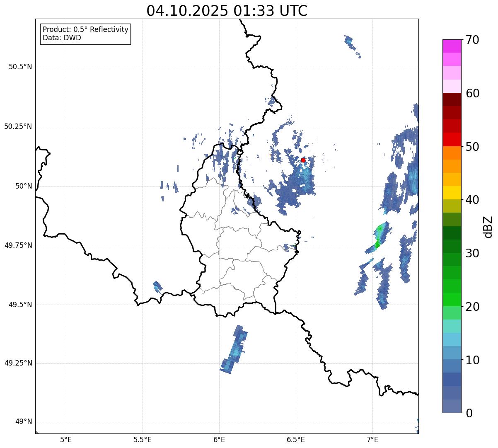Click the colorbar tick label 20
Viewport: 498px width, 448px height.
472,307
